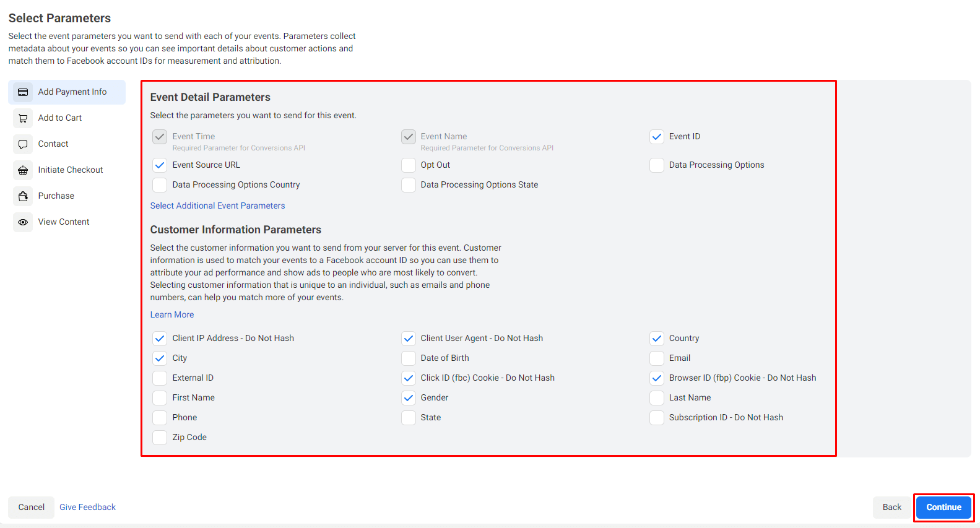Uncheck Browser ID (fbp) Cookie checkbox
This screenshot has width=980, height=528.
tap(657, 378)
